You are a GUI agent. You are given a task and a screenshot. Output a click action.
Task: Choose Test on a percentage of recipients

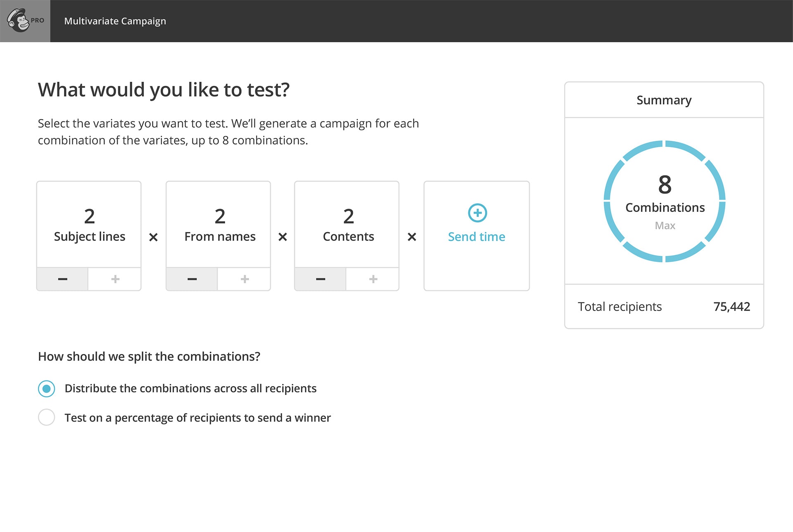pos(47,418)
